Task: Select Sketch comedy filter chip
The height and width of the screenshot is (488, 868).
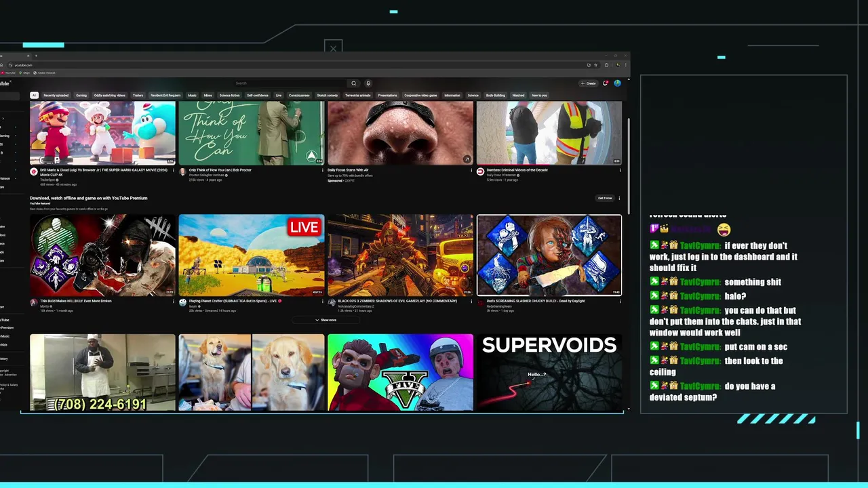Action: tap(328, 96)
